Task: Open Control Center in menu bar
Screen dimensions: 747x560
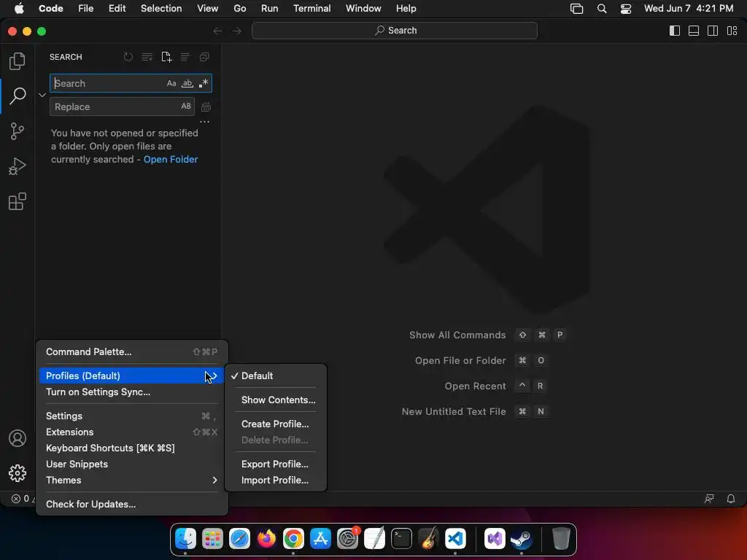Action: tap(625, 9)
